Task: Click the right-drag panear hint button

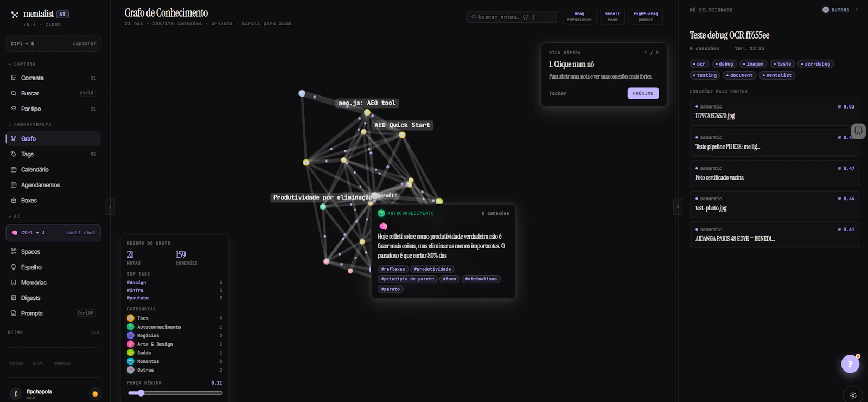Action: (646, 17)
